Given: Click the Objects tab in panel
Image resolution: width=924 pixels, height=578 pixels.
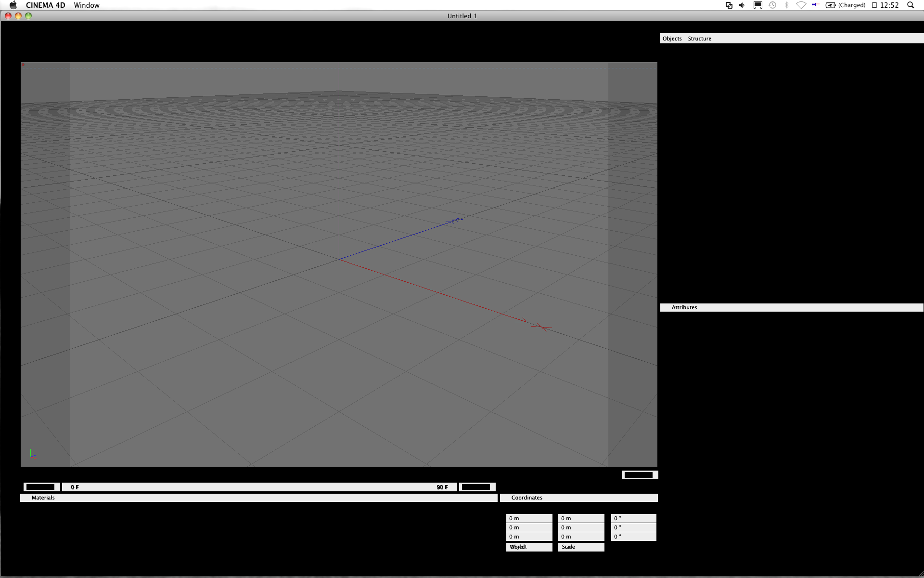Looking at the screenshot, I should click(x=672, y=38).
